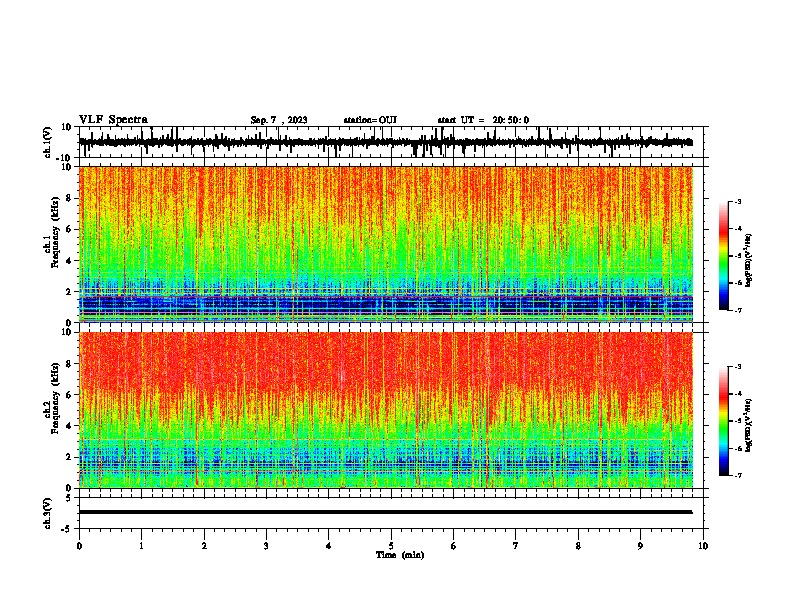Click time tick label '7' on x-axis
Image resolution: width=792 pixels, height=612 pixels.
516,546
